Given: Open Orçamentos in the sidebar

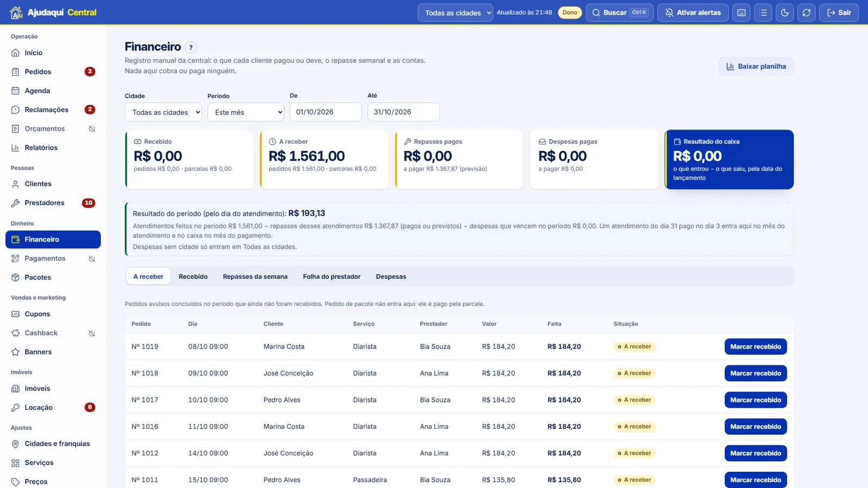Looking at the screenshot, I should pos(53,129).
